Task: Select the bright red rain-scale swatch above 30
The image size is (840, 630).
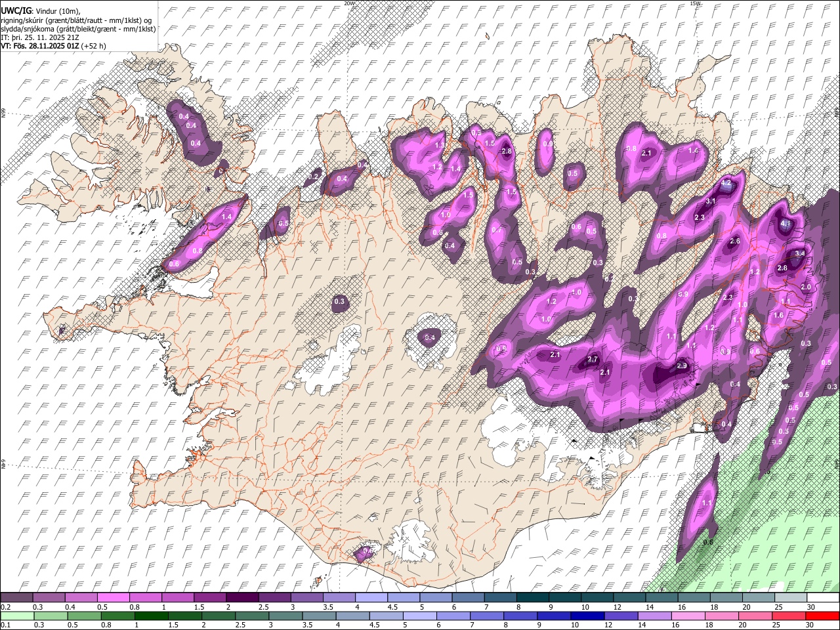Action: [x=823, y=616]
